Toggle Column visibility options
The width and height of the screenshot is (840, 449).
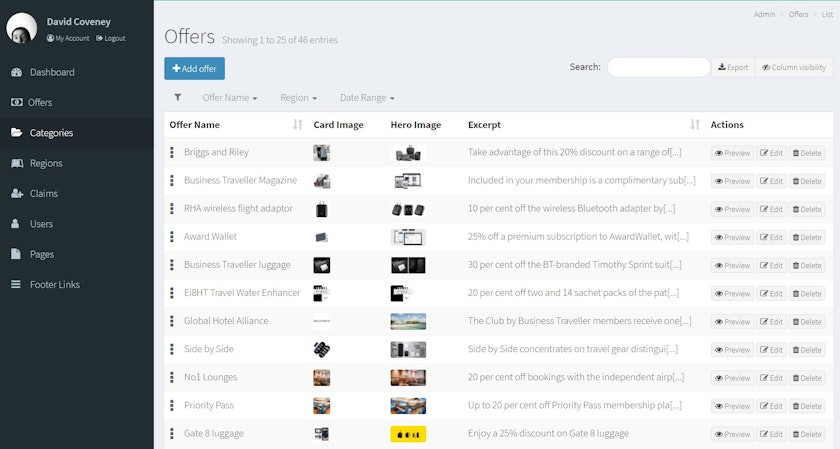click(x=794, y=68)
